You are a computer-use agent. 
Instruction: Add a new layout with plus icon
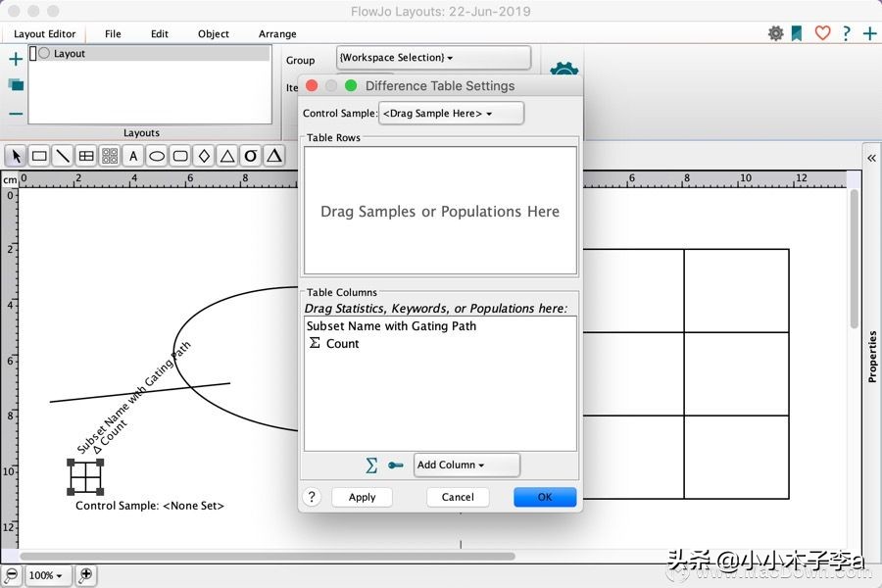[16, 59]
